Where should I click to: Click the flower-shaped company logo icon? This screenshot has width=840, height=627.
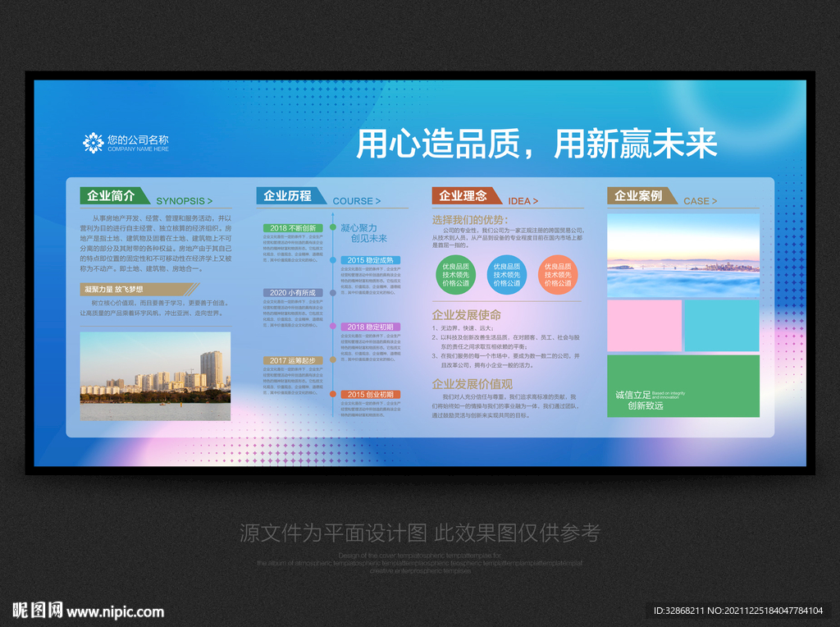94,143
